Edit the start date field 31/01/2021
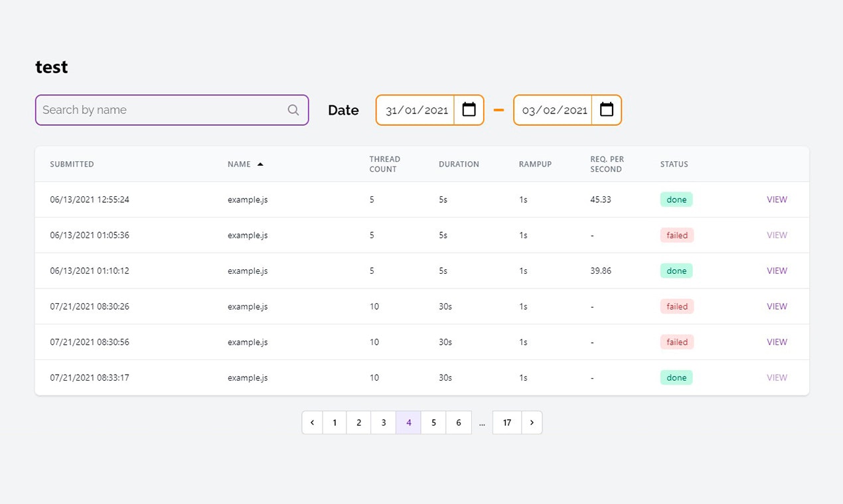 (x=417, y=110)
